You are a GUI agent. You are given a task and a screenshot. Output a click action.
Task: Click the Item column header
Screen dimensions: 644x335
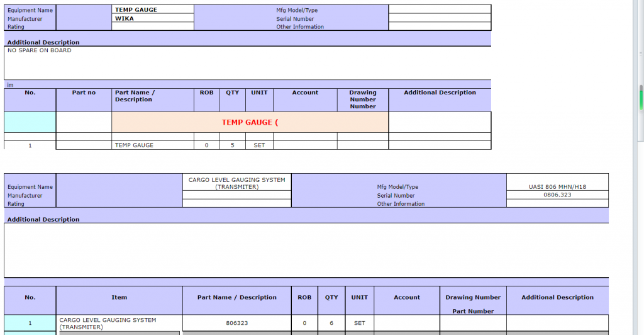119,297
